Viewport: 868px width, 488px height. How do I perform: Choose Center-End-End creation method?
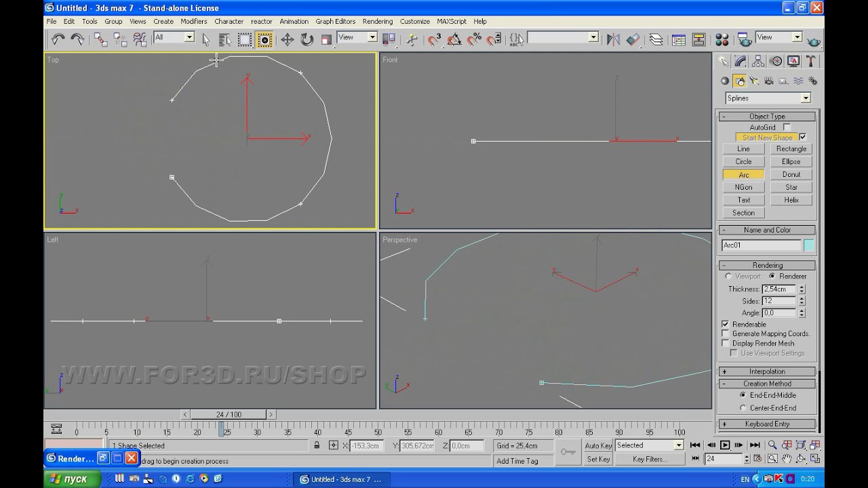click(743, 408)
